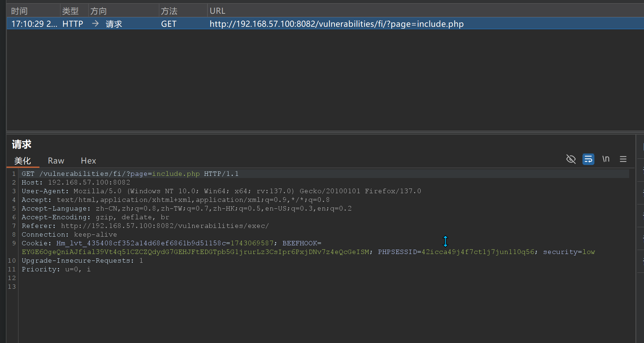Click the User-Agent header line

click(222, 191)
